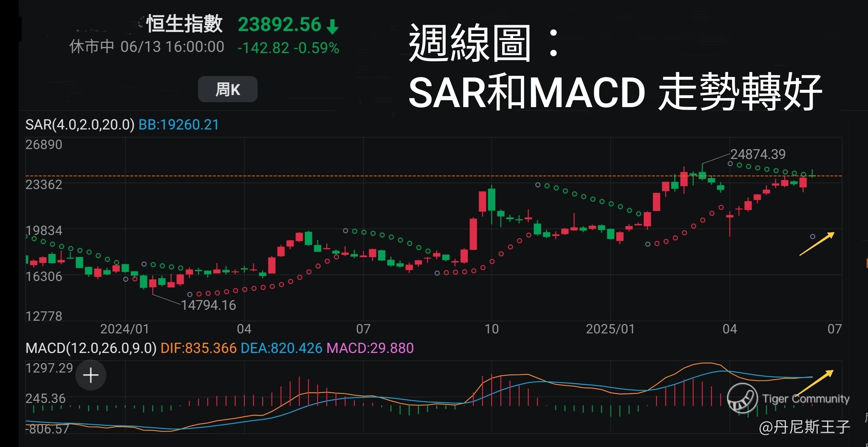Image resolution: width=868 pixels, height=447 pixels.
Task: Click the 2024/01 date axis label
Action: pyautogui.click(x=125, y=329)
